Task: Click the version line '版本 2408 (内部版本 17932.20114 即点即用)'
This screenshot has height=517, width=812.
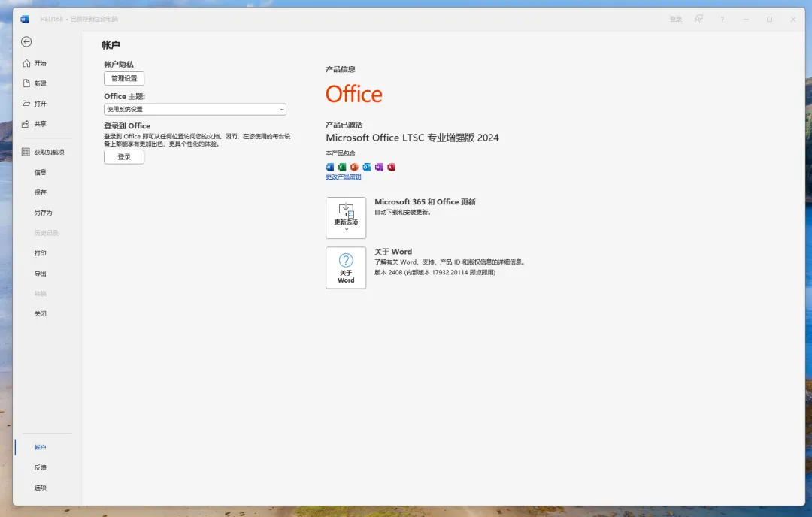Action: click(435, 272)
